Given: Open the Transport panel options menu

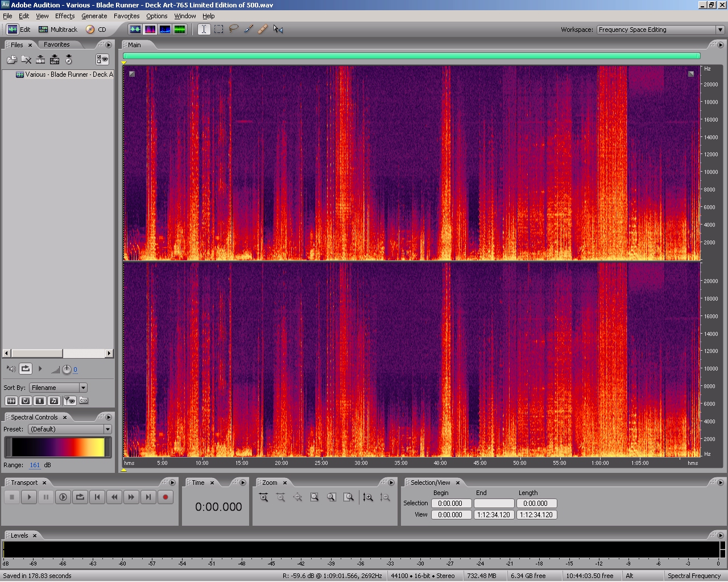Looking at the screenshot, I should tap(172, 483).
